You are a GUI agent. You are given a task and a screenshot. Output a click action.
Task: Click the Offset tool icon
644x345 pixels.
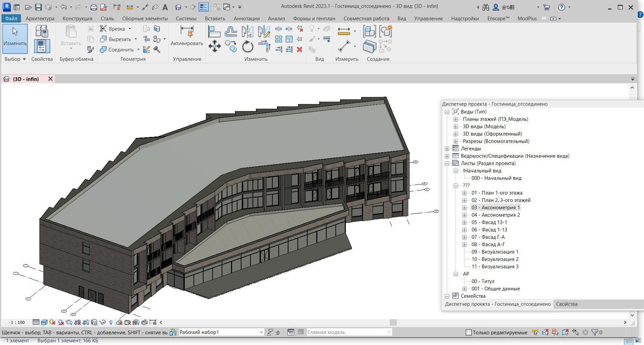(x=231, y=31)
